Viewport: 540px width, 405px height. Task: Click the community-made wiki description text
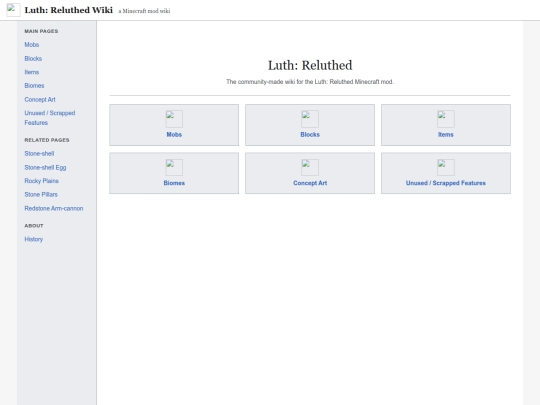click(x=310, y=82)
